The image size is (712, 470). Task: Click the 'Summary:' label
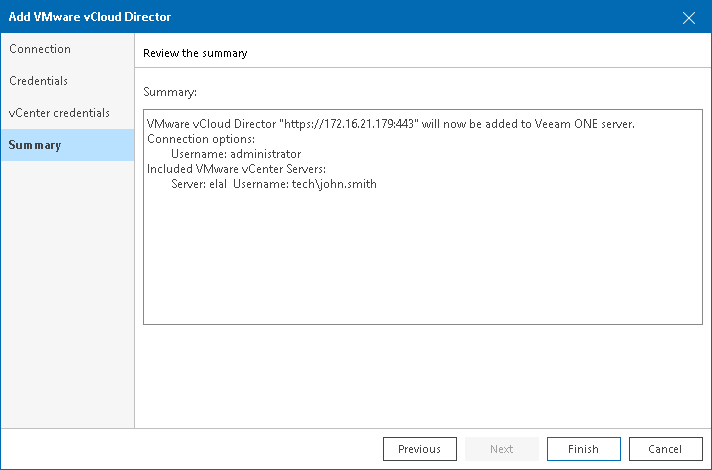(170, 91)
